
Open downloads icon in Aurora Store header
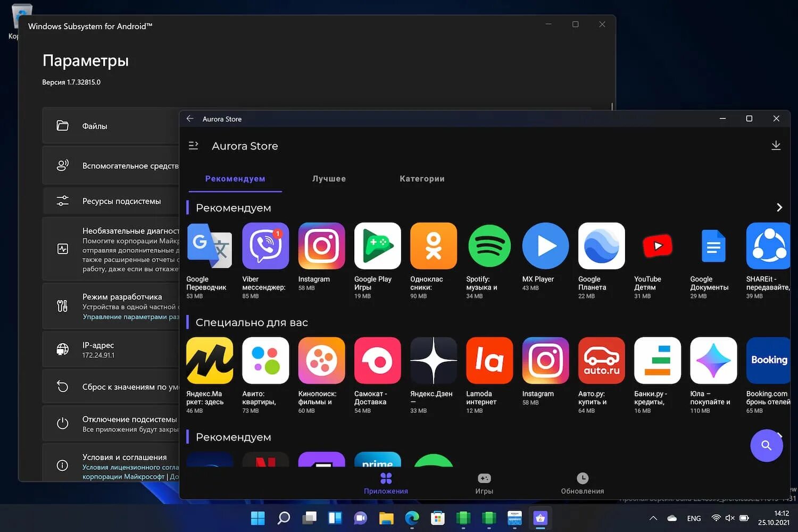click(x=776, y=146)
